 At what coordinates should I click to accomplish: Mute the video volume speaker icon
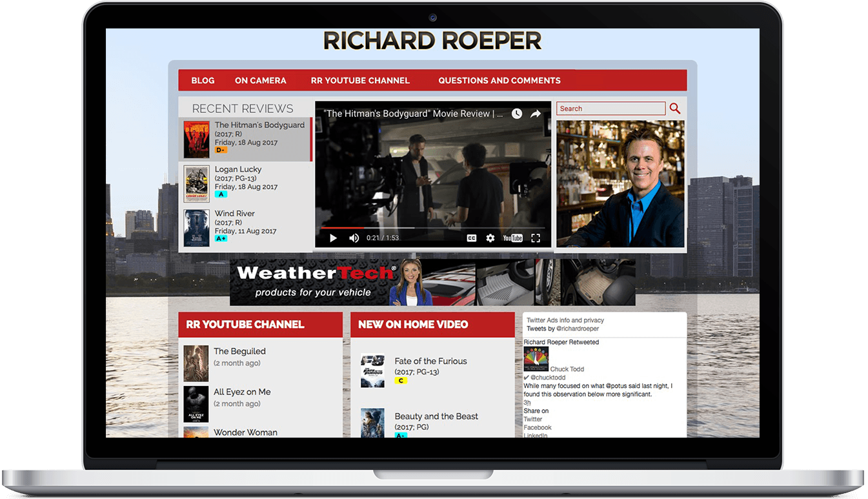(x=354, y=238)
